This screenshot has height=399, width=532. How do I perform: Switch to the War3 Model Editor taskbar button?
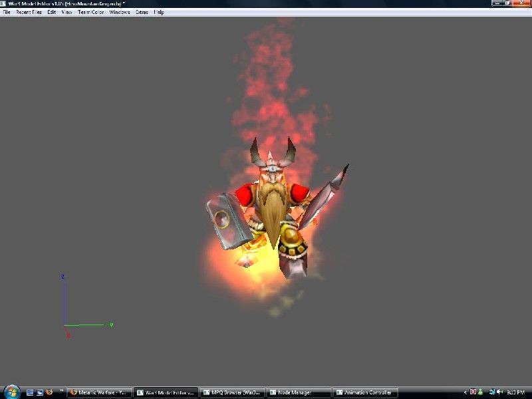(166, 393)
